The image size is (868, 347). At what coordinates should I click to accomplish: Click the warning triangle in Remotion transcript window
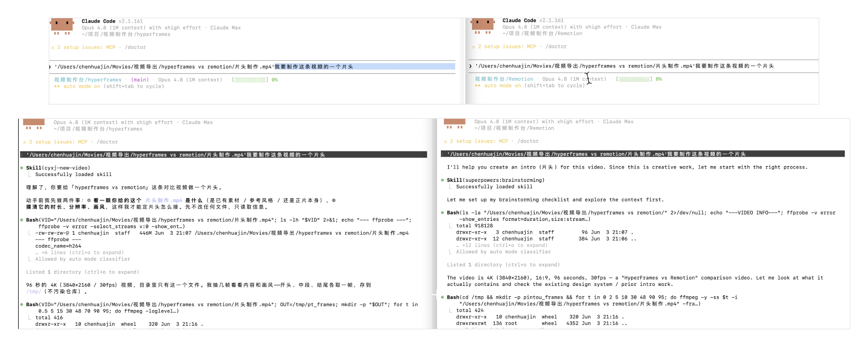pos(445,141)
